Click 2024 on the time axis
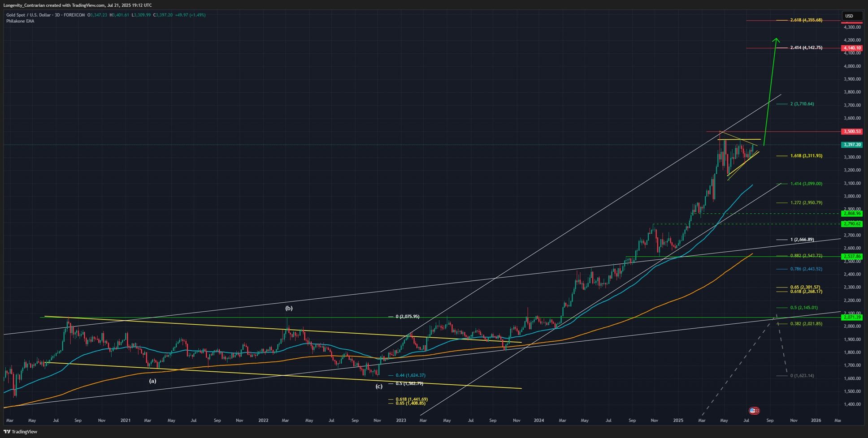The height and width of the screenshot is (438, 868). coord(539,421)
